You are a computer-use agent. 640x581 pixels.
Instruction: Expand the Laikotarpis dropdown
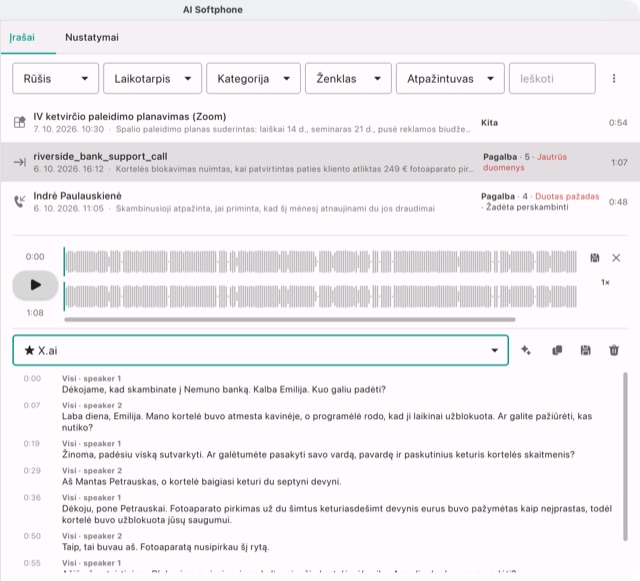152,78
